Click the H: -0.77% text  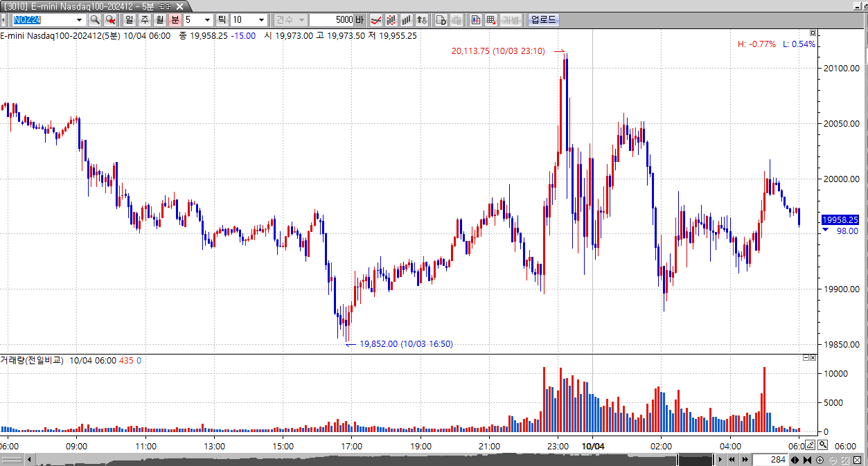coord(756,44)
